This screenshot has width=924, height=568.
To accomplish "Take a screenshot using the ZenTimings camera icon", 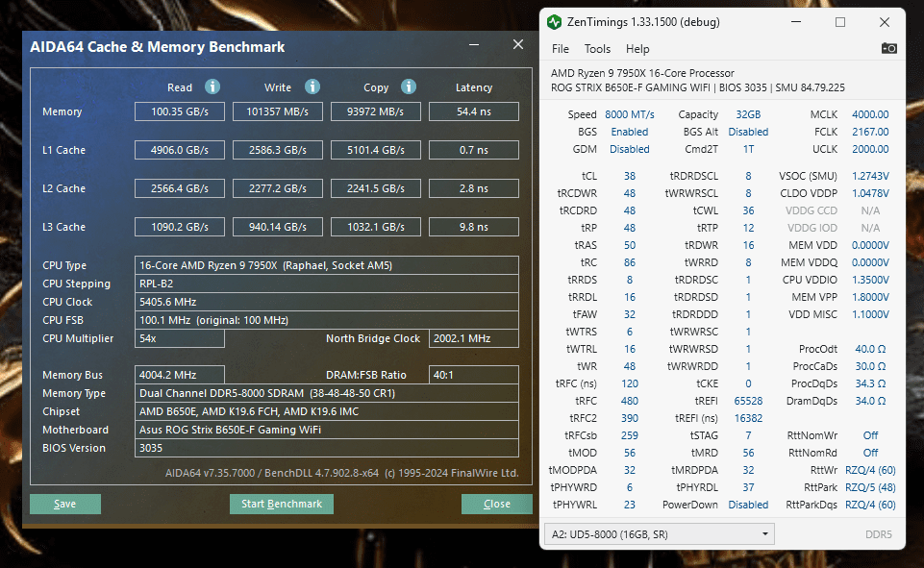I will [888, 48].
